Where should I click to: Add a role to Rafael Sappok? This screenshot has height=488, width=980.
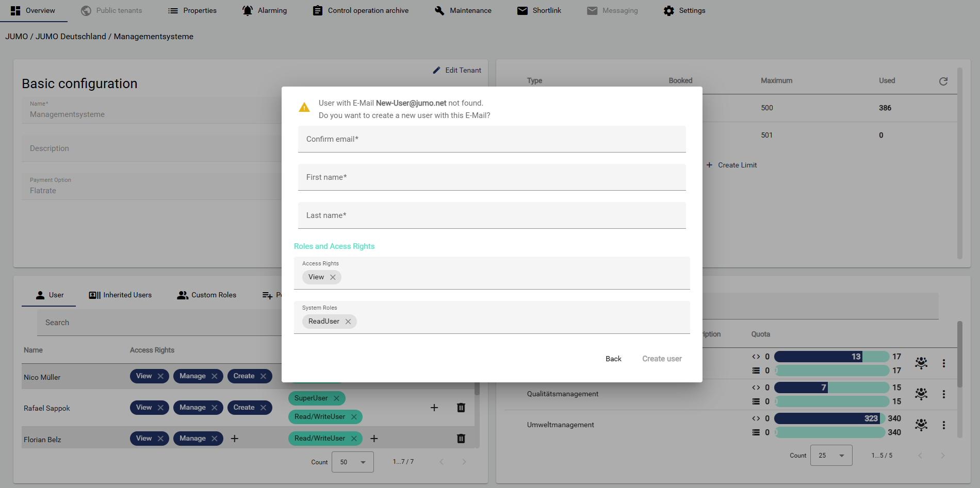pyautogui.click(x=434, y=408)
